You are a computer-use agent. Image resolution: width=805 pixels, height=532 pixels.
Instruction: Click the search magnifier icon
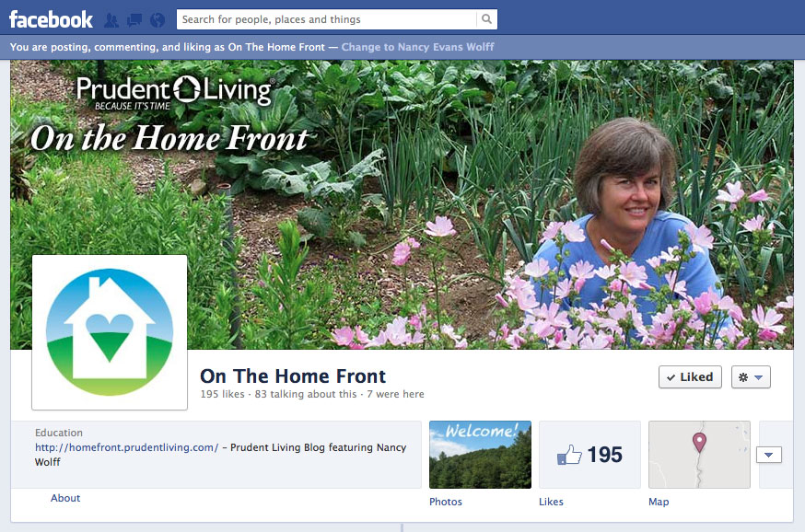click(486, 19)
